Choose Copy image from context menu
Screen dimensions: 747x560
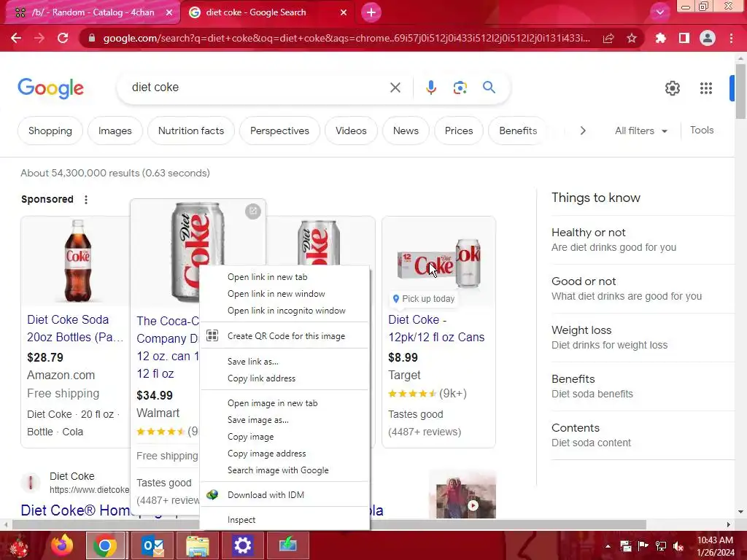pyautogui.click(x=285, y=437)
